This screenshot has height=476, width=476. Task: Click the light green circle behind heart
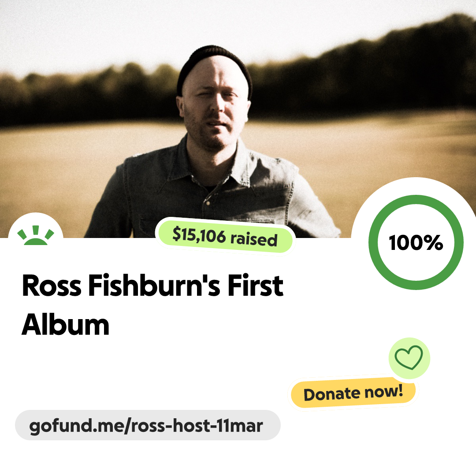pos(409,358)
